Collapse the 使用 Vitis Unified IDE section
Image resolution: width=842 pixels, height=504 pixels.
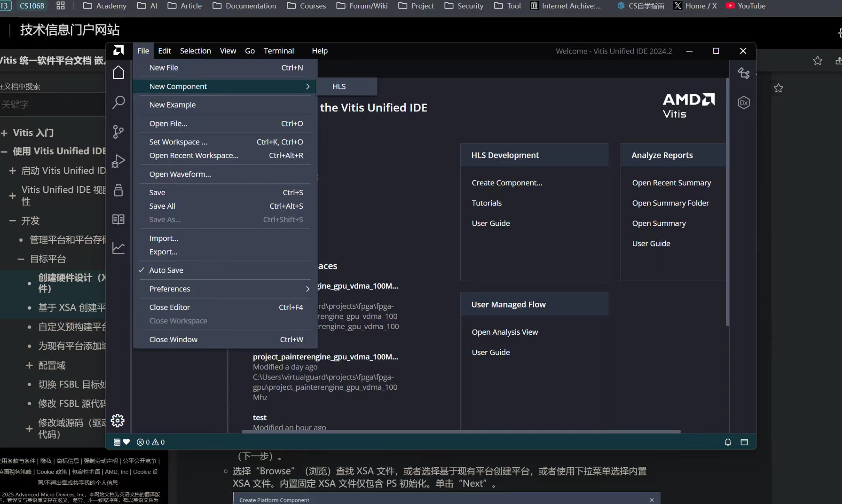click(4, 152)
